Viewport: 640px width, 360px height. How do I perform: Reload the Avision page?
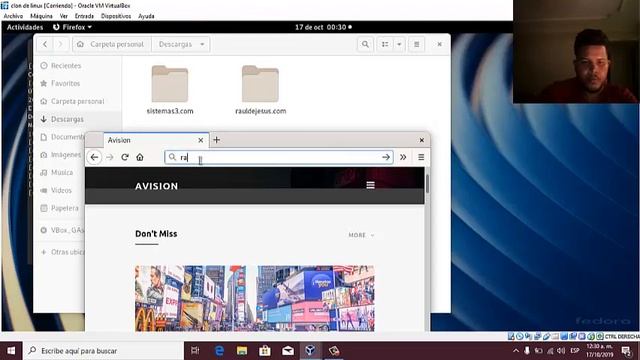(125, 157)
